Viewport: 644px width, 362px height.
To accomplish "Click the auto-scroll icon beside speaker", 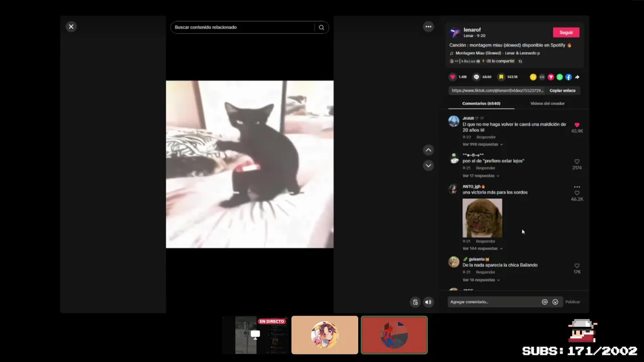I will 415,302.
